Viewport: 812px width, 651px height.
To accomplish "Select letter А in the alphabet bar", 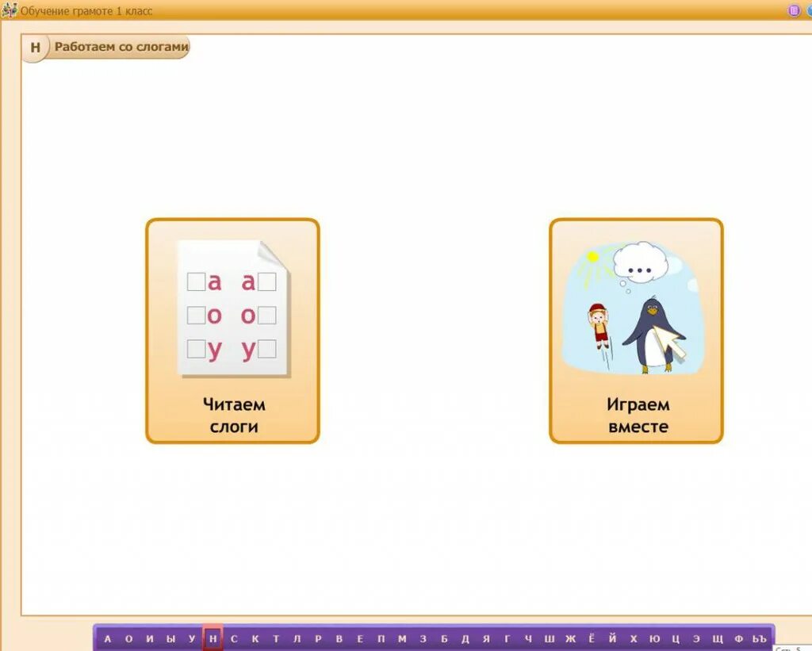I will click(x=108, y=638).
